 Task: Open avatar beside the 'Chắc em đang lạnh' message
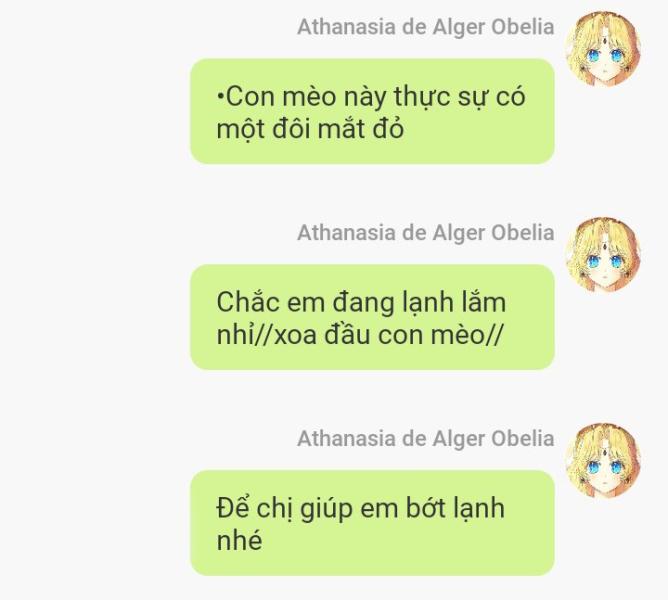(x=602, y=255)
